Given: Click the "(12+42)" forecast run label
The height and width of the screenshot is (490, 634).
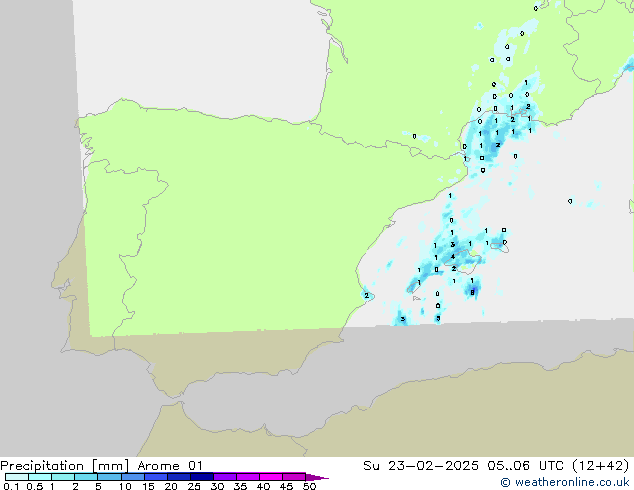Looking at the screenshot, I should coord(601,466).
